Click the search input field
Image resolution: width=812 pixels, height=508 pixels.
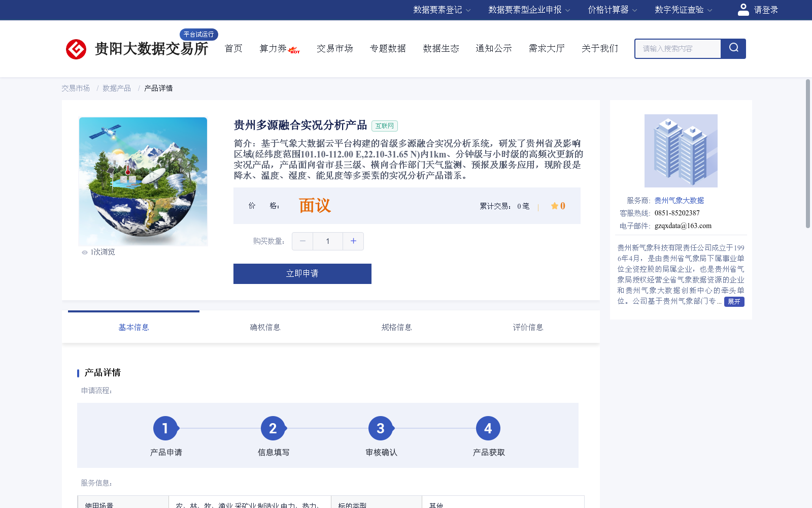tap(678, 49)
